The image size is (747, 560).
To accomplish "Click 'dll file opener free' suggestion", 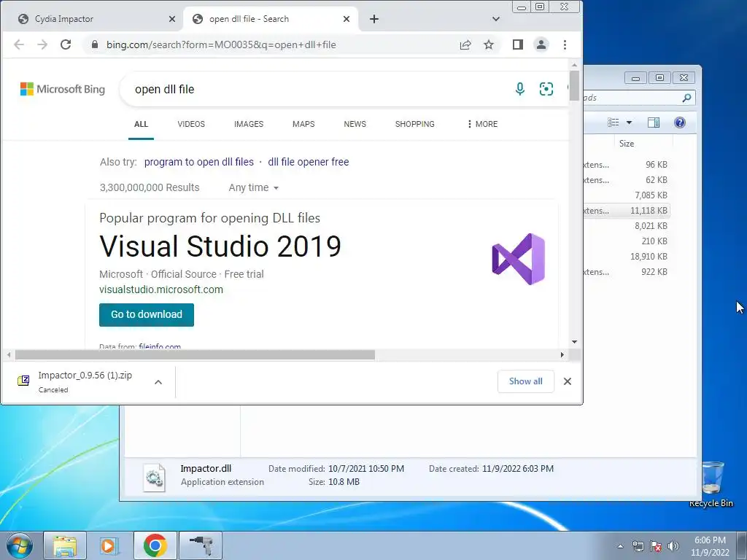I will [309, 162].
